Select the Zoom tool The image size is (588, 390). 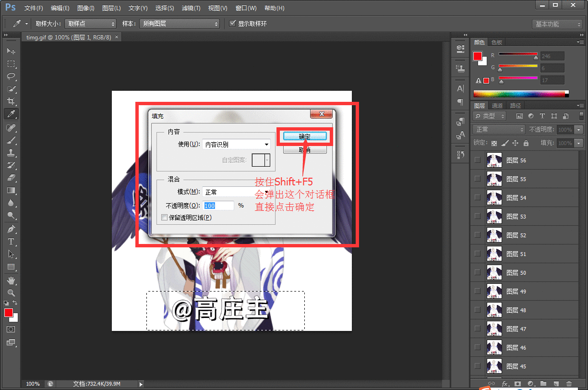pos(11,292)
